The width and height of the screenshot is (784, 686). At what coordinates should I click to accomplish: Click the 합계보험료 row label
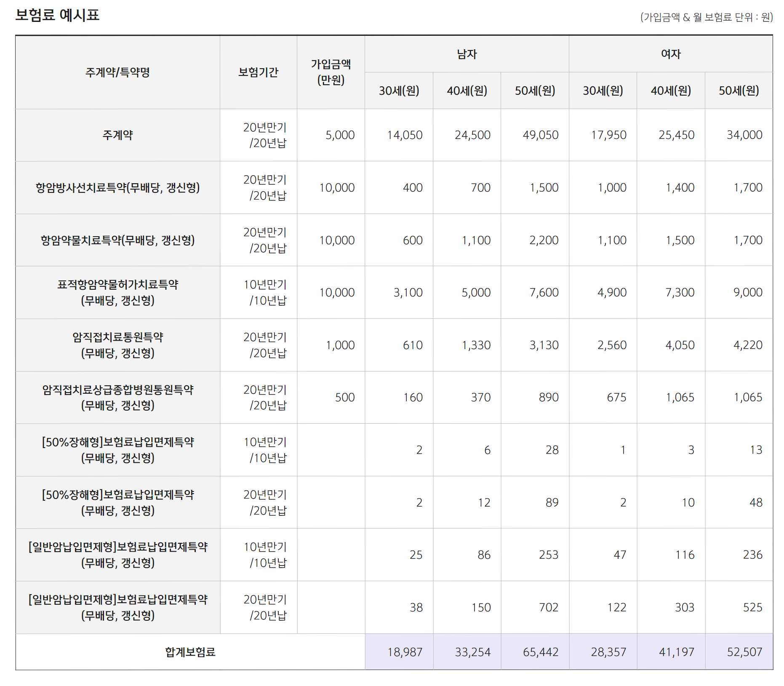click(189, 651)
